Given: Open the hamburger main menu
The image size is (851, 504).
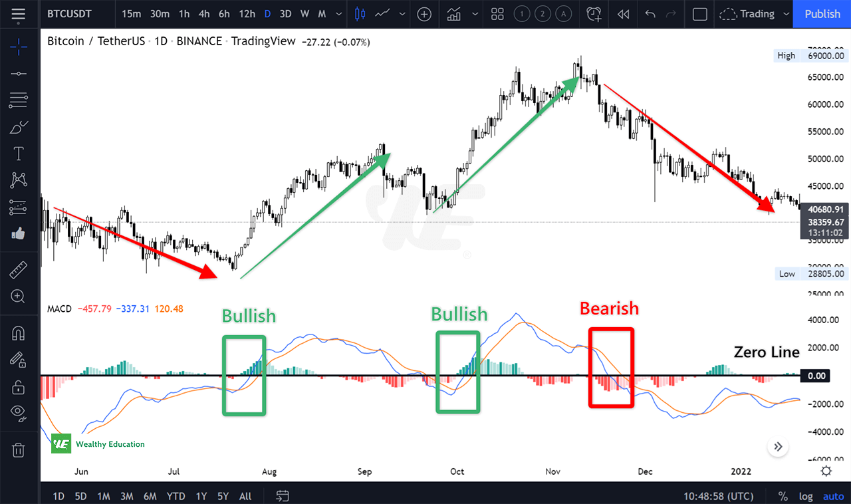Looking at the screenshot, I should (x=19, y=14).
